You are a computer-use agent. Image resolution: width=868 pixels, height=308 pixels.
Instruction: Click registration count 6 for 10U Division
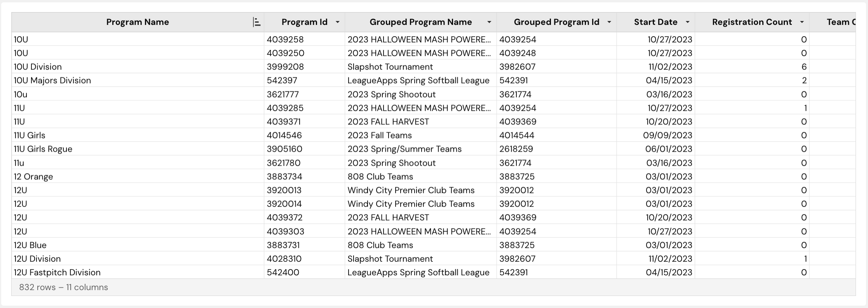pyautogui.click(x=804, y=67)
